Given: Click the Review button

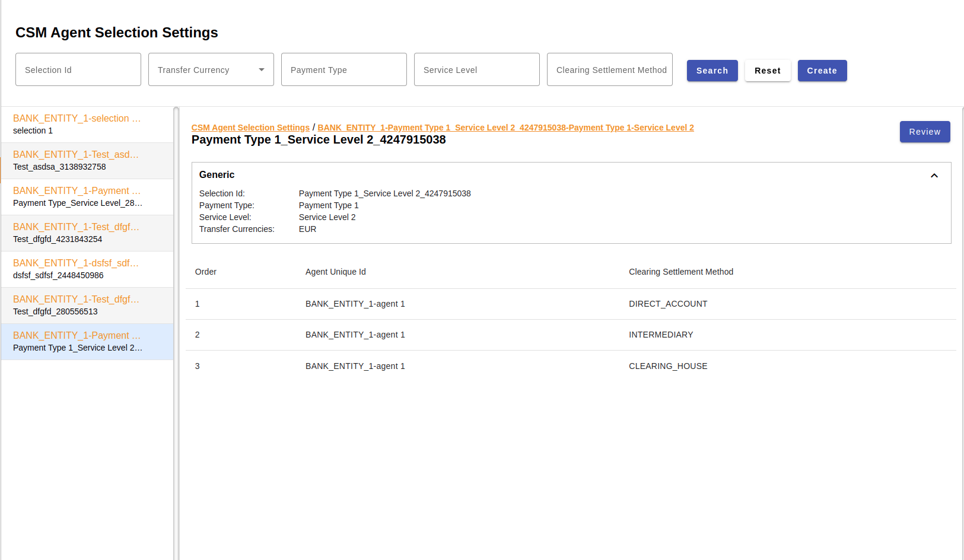Looking at the screenshot, I should click(x=924, y=132).
